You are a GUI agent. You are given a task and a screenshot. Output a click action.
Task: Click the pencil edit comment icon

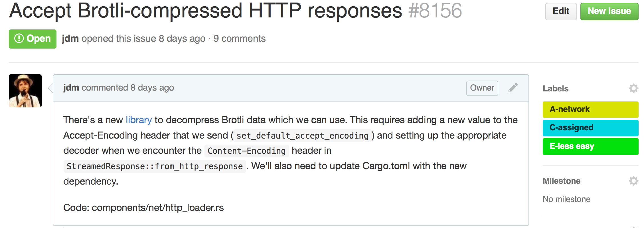[513, 88]
